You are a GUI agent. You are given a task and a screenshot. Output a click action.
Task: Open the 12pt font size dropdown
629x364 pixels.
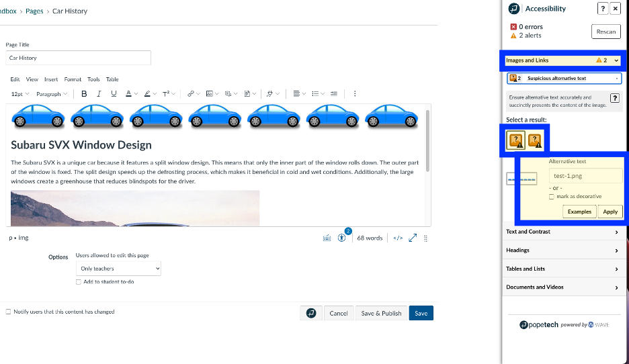click(x=20, y=94)
